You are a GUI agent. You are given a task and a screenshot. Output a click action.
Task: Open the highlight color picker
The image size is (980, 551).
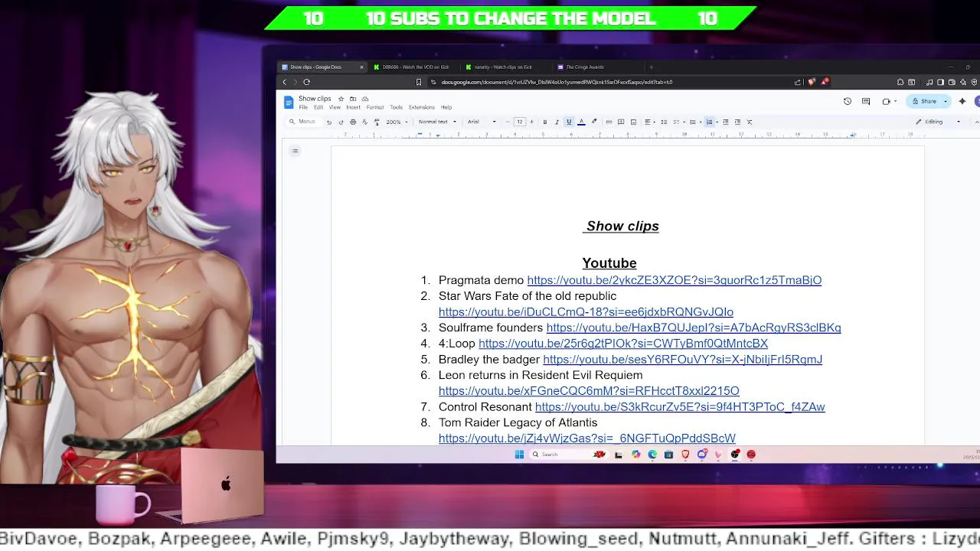point(594,122)
